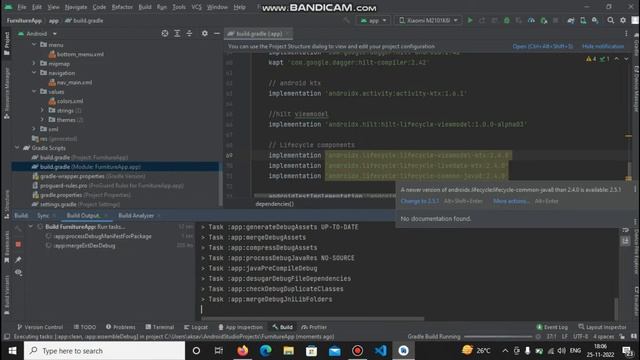The image size is (640, 360).
Task: Switch to the Sync tab in the Build panel
Action: (43, 216)
